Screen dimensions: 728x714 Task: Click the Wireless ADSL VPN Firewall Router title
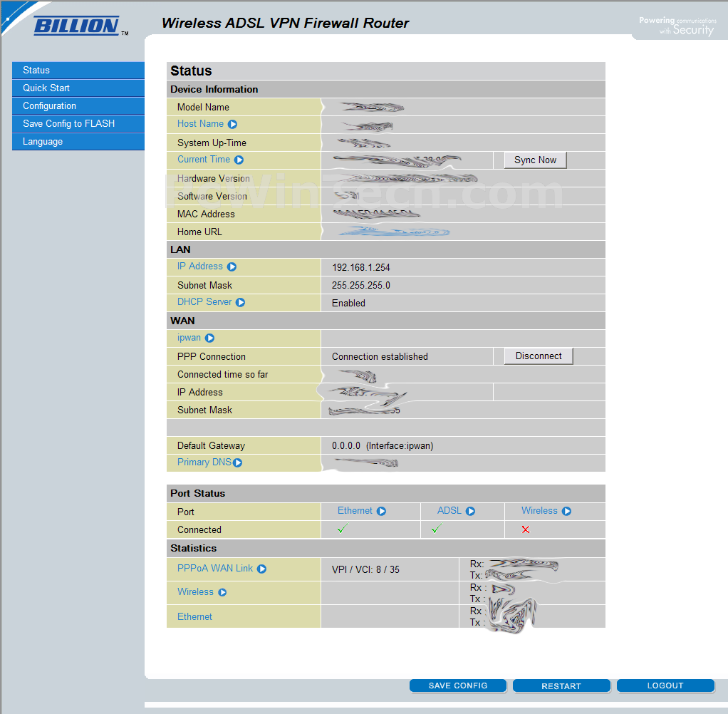point(285,24)
